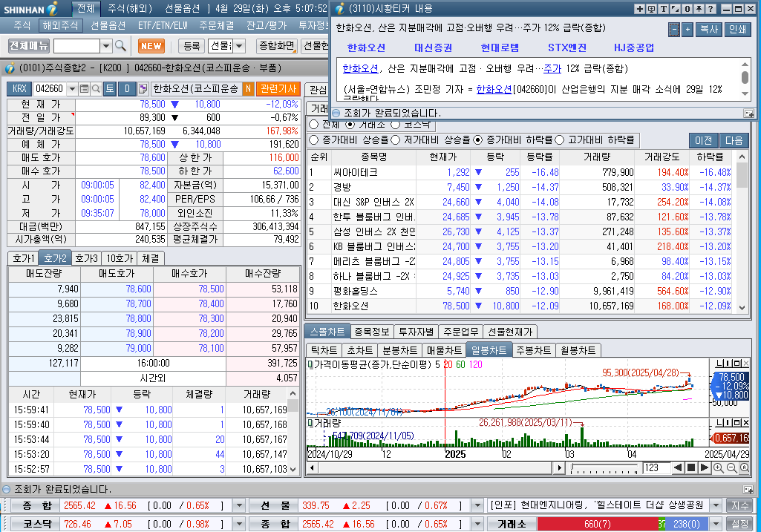Switch to the 투자자별 tab

point(416,332)
